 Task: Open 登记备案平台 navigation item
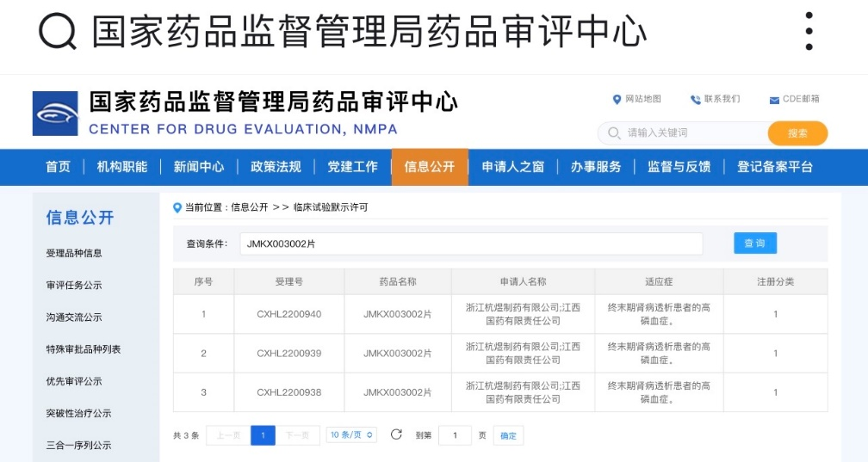tap(774, 167)
